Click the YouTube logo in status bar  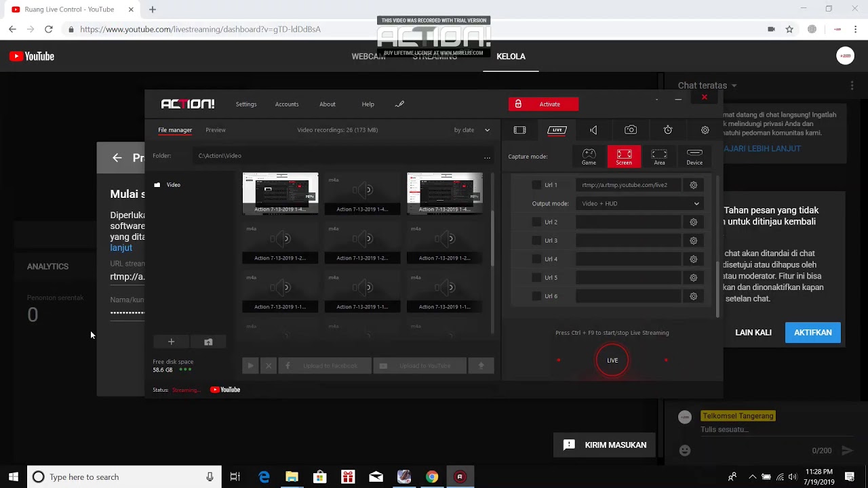tap(225, 390)
